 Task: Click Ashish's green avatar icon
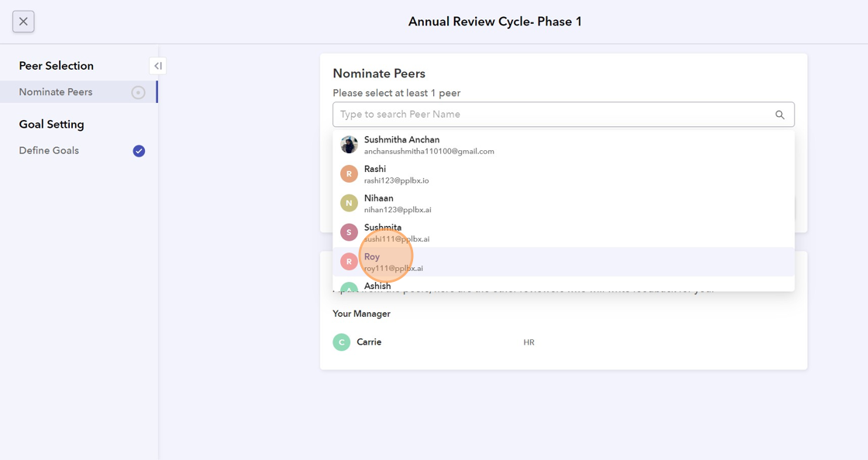coord(349,287)
